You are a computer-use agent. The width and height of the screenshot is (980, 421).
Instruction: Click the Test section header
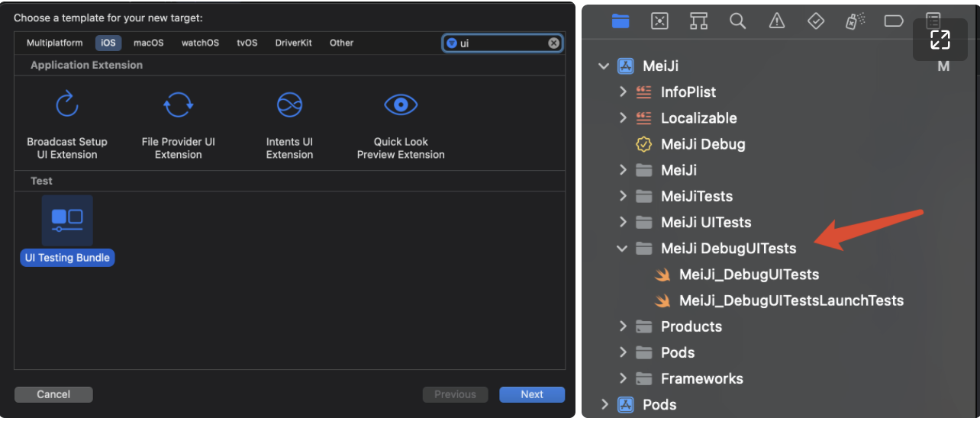tap(41, 181)
